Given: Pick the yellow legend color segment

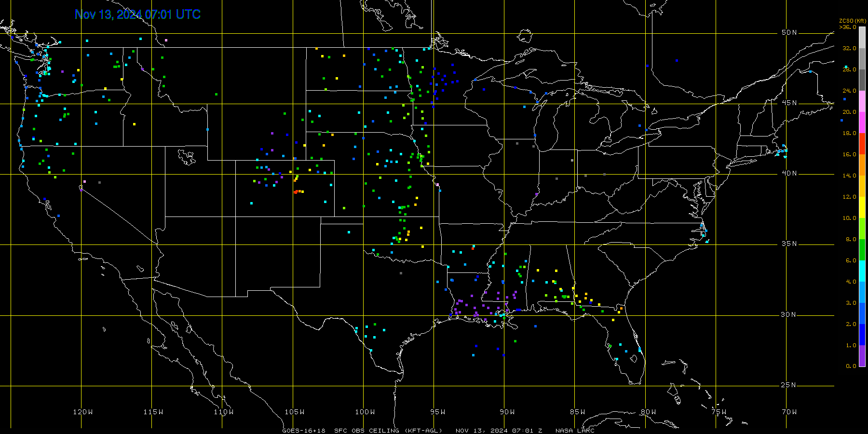Looking at the screenshot, I should [x=862, y=207].
